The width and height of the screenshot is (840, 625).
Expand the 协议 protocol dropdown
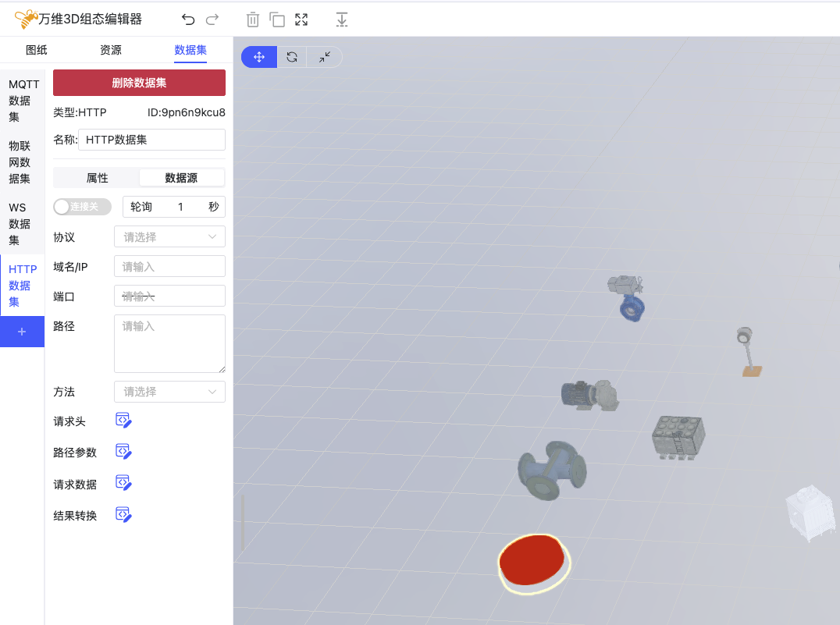click(x=169, y=236)
